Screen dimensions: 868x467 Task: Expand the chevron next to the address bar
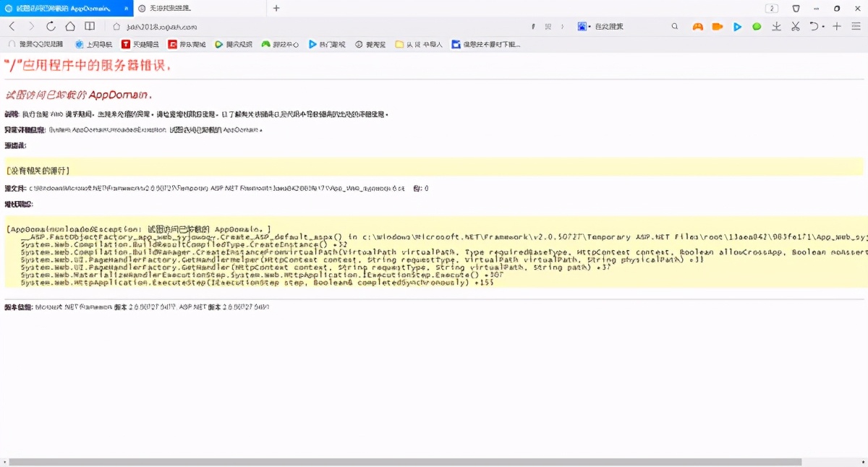(562, 26)
